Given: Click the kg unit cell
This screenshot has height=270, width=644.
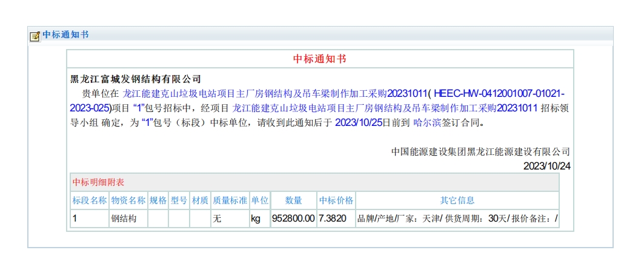Looking at the screenshot, I should [259, 219].
